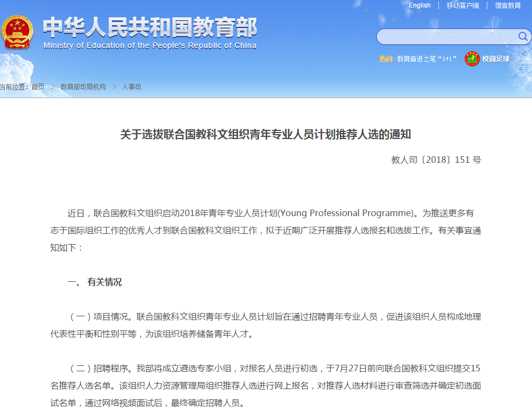
Task: Open the 移动客户端 link
Action: [463, 5]
